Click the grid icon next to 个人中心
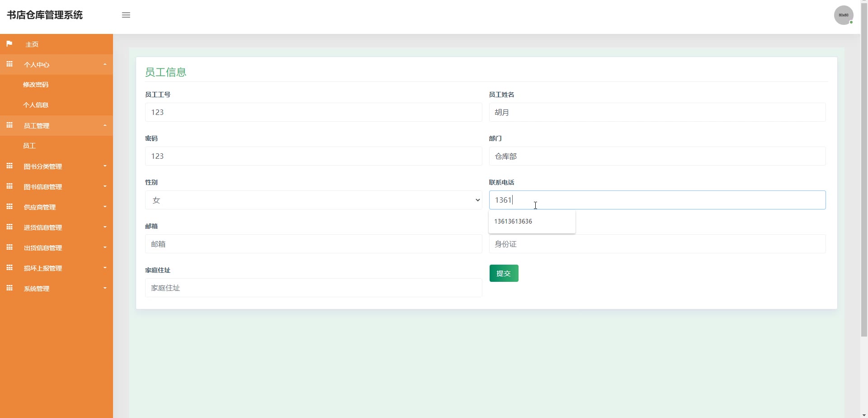Image resolution: width=868 pixels, height=418 pixels. coord(9,64)
